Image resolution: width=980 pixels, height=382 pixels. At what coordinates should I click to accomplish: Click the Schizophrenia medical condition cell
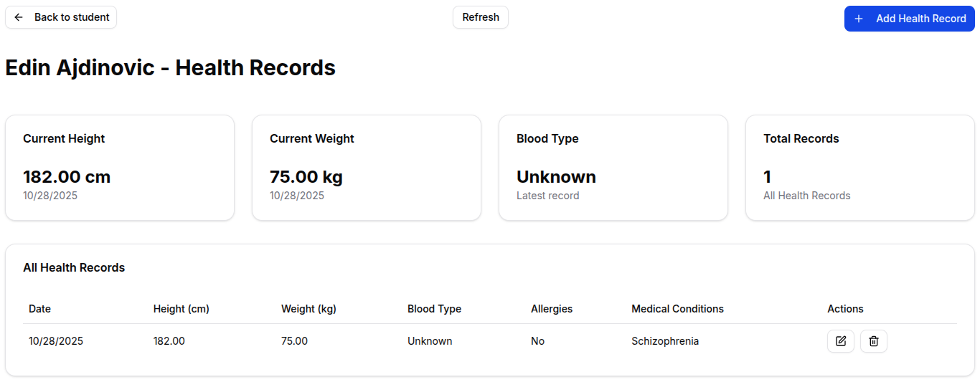pyautogui.click(x=665, y=341)
